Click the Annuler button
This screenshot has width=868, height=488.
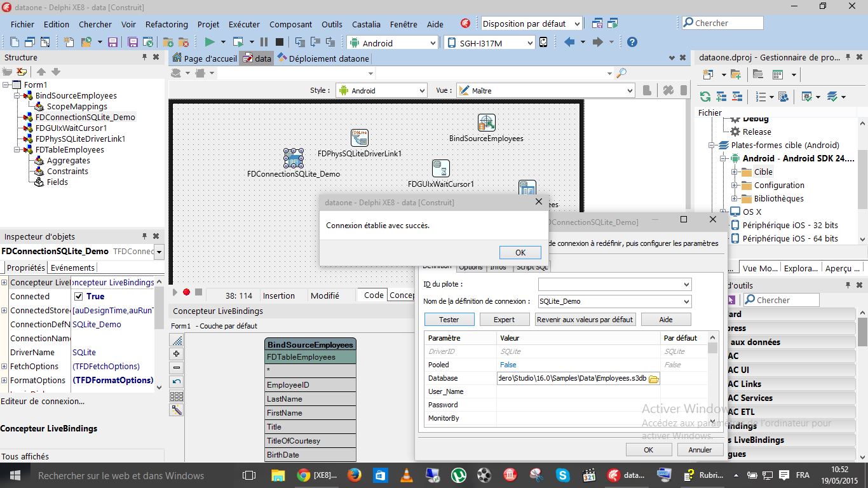click(x=700, y=449)
